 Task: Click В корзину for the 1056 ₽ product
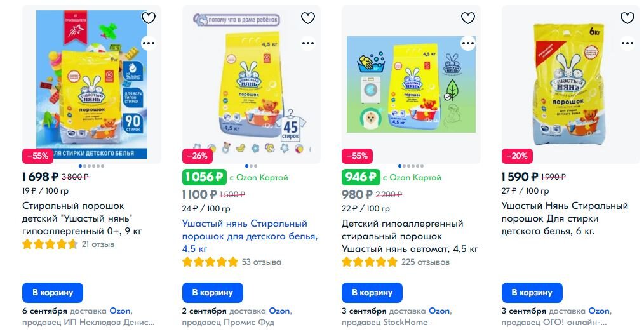coord(212,293)
